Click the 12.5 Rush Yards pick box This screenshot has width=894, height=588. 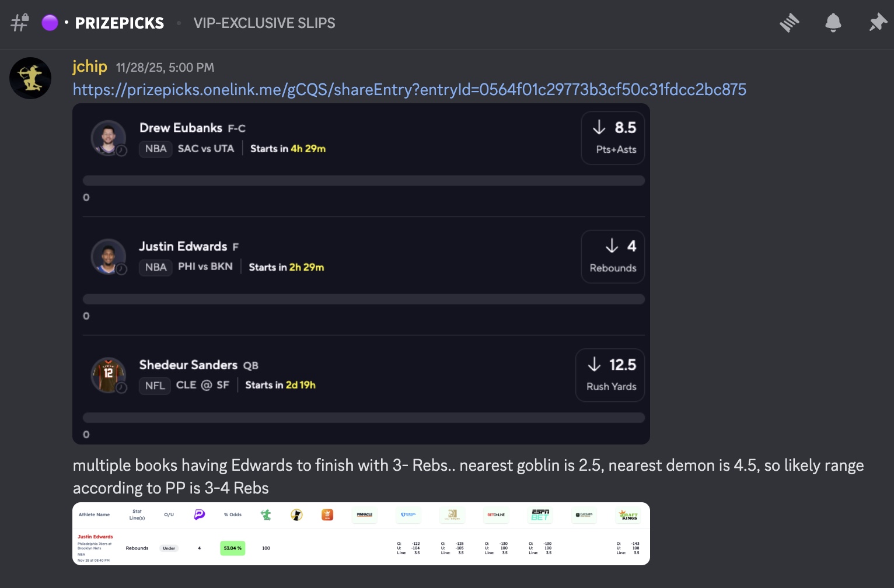[610, 375]
